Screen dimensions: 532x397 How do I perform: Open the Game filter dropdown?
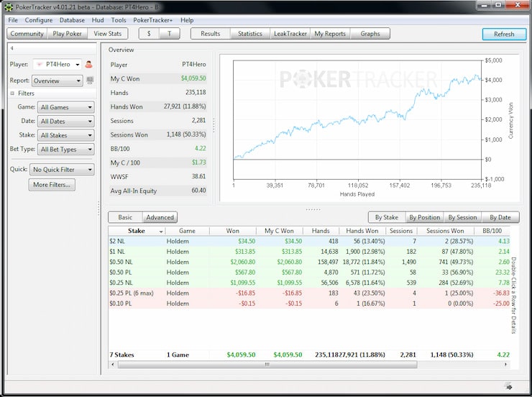click(66, 107)
